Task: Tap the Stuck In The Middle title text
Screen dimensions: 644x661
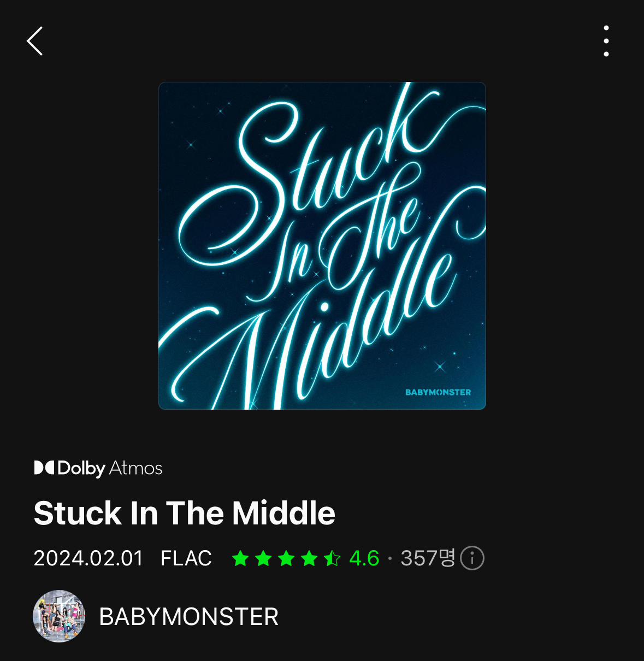Action: (x=185, y=514)
